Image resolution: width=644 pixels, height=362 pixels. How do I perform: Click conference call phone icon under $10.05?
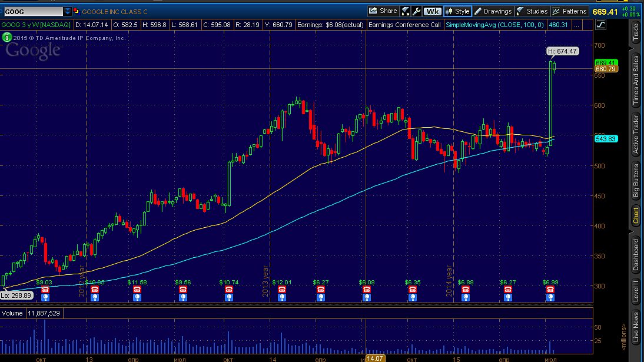tap(95, 290)
